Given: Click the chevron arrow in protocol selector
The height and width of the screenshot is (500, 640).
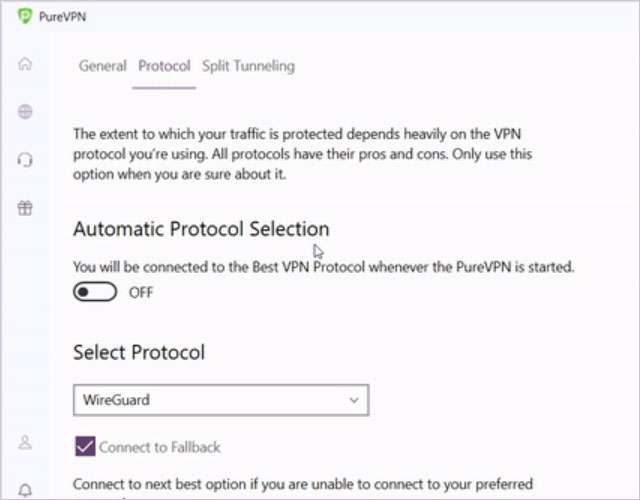Looking at the screenshot, I should [x=353, y=400].
